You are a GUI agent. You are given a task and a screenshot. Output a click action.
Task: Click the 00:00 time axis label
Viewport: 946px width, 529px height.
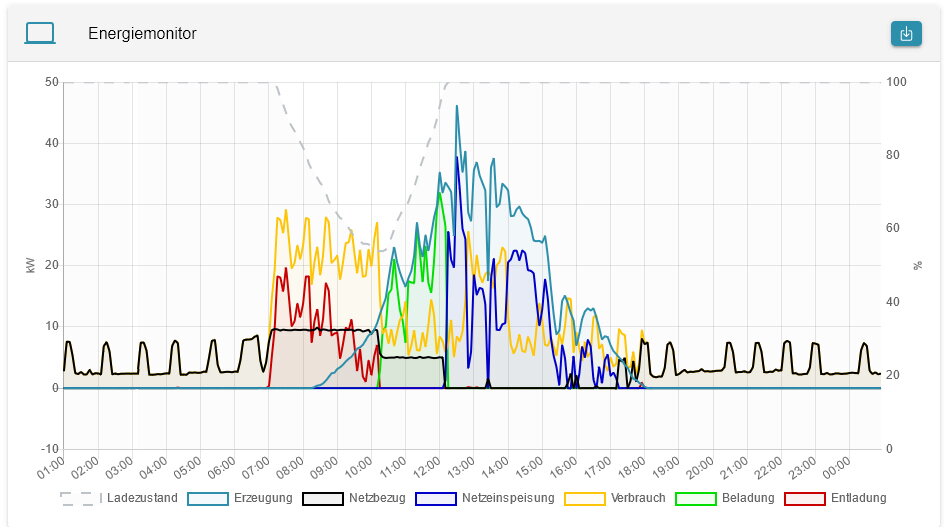pos(837,467)
